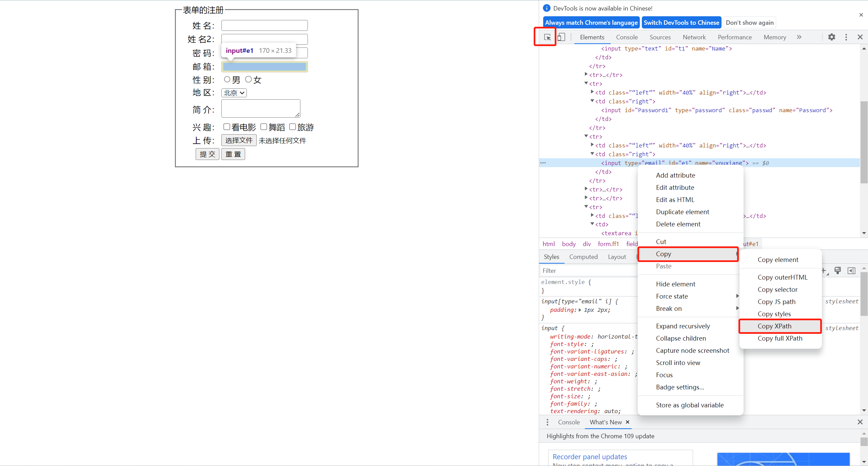The height and width of the screenshot is (466, 868).
Task: Click Switch DevTools to Chinese button
Action: (682, 23)
